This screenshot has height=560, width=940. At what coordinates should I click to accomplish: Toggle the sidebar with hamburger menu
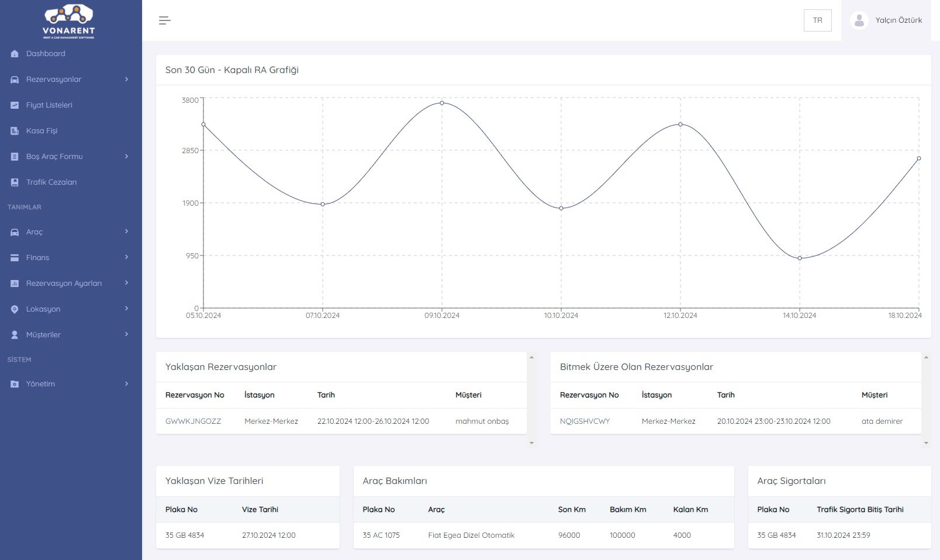tap(165, 20)
